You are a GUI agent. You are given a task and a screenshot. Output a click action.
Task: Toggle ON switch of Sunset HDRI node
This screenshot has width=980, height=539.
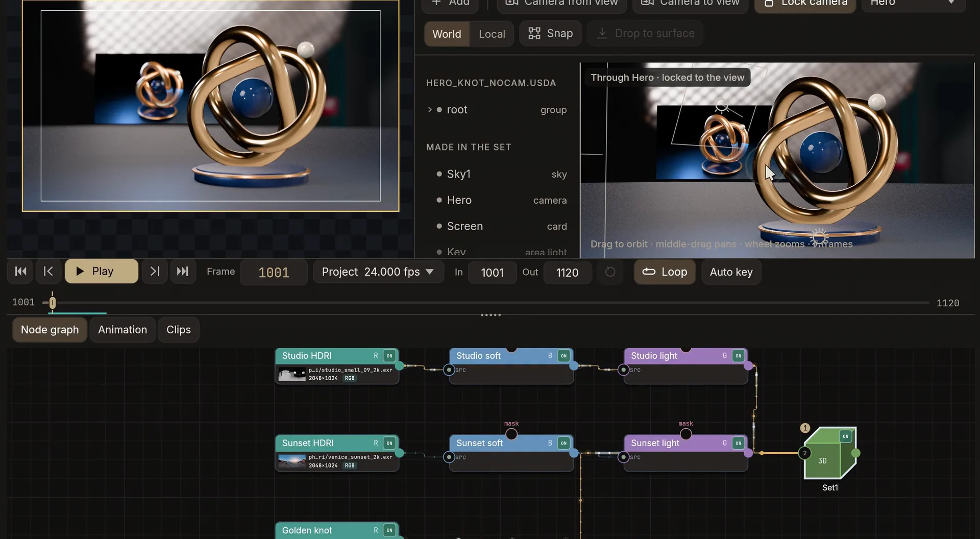pyautogui.click(x=389, y=443)
